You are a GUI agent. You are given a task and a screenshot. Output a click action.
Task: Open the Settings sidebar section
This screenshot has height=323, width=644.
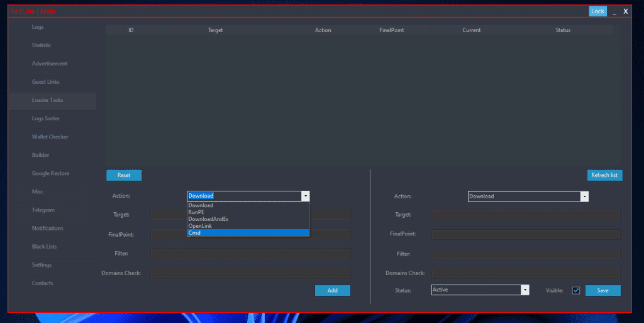[42, 265]
